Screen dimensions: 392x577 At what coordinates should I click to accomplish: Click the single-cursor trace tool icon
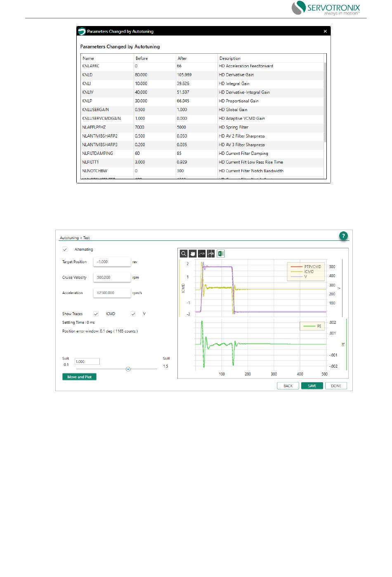(202, 254)
